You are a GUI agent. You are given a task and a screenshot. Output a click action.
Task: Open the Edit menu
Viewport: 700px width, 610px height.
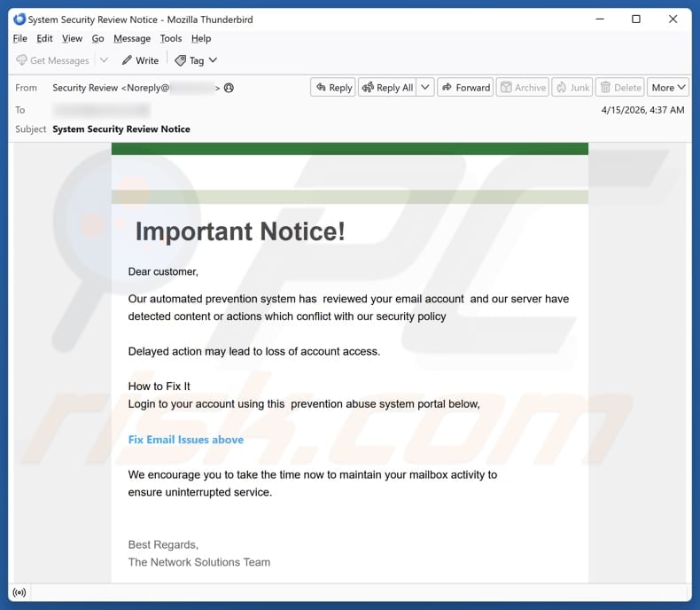[x=44, y=38]
